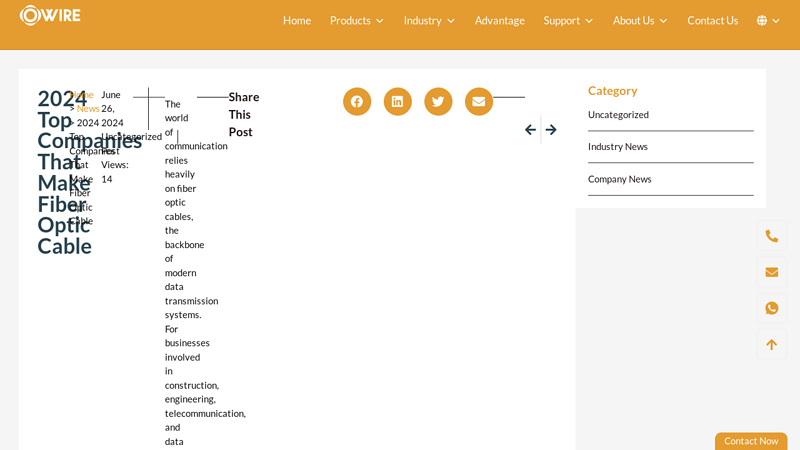Share post on LinkedIn
Screen dimensions: 800x450
[x=397, y=102]
